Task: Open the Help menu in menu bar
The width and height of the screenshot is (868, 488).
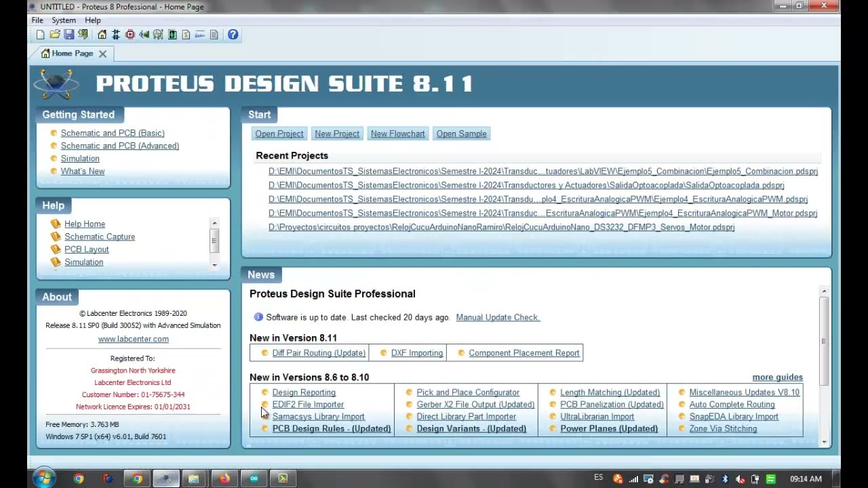Action: click(93, 20)
